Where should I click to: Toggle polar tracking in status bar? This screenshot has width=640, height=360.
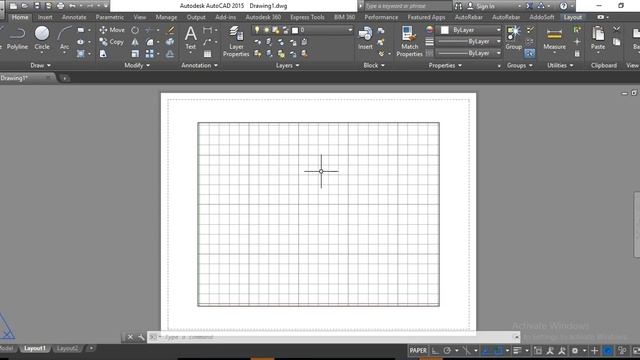pyautogui.click(x=447, y=351)
